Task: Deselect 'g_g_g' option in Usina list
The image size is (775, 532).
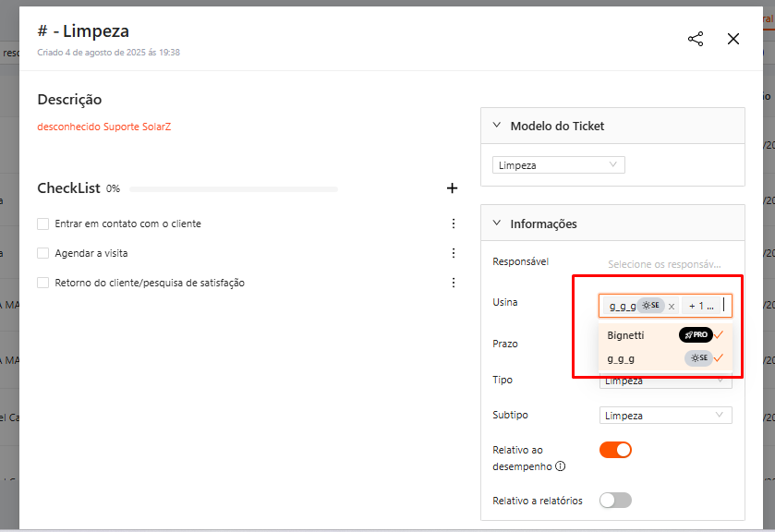Action: pos(664,358)
